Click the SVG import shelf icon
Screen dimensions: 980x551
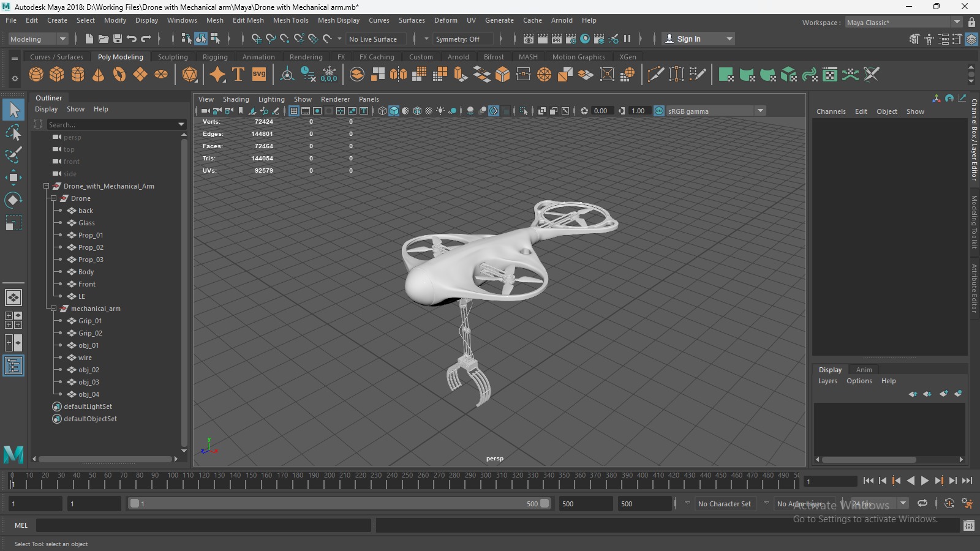[x=259, y=75]
